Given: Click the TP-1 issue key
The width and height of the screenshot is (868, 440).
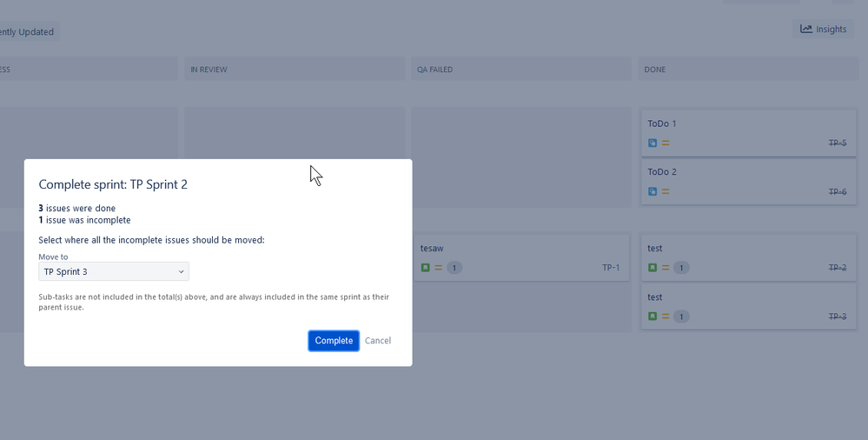Looking at the screenshot, I should coord(611,268).
